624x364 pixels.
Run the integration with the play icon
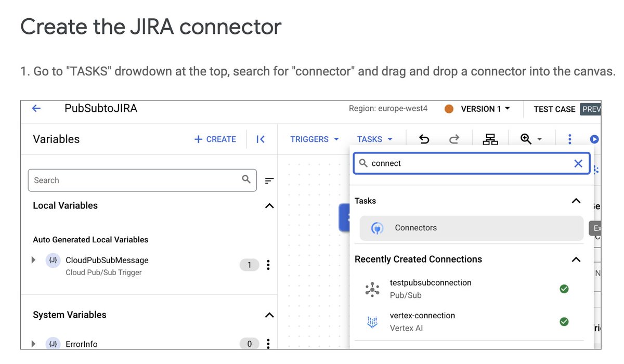tap(594, 139)
